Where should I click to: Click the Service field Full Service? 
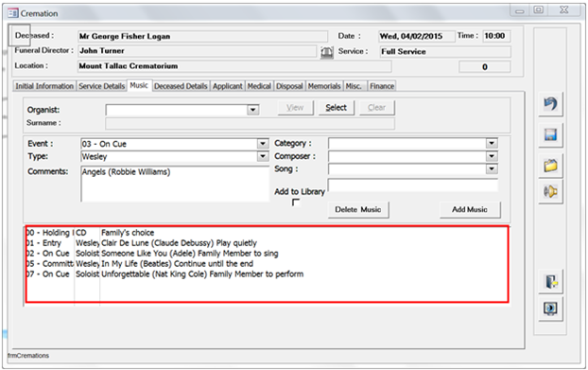(445, 52)
